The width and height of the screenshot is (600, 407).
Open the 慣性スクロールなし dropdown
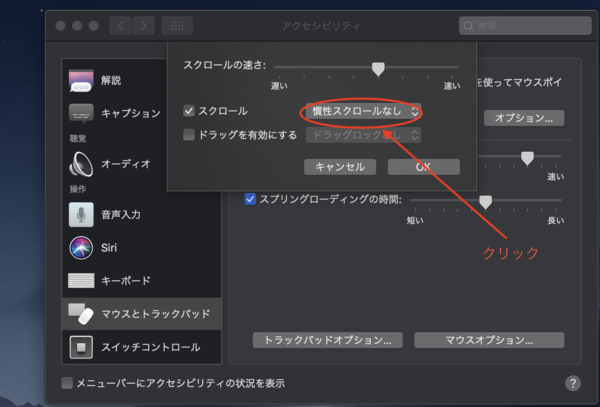364,111
